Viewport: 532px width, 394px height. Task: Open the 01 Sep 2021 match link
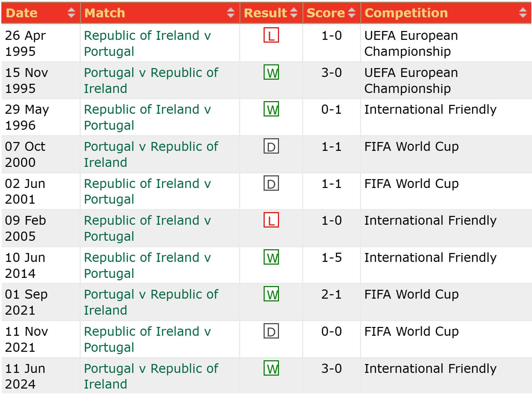coord(151,302)
